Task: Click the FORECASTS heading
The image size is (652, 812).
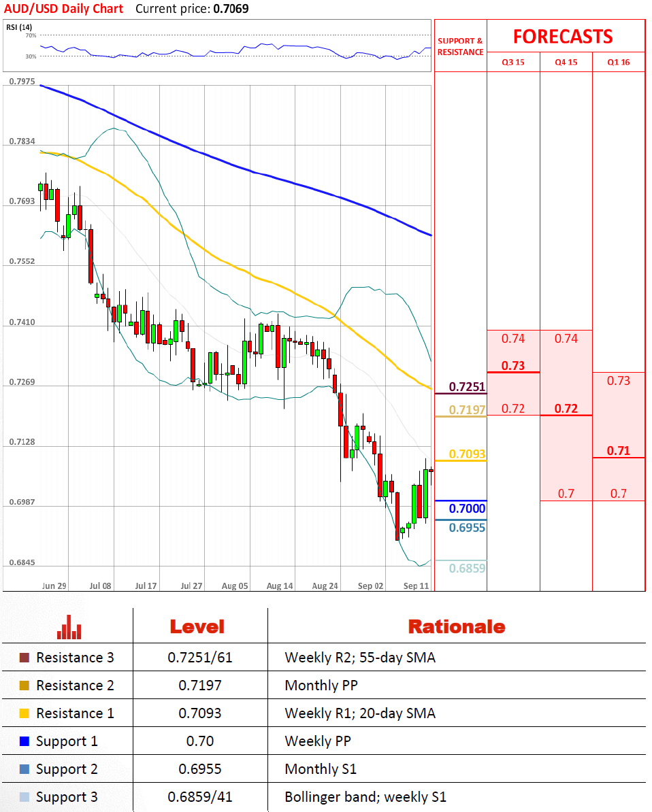Action: tap(563, 37)
